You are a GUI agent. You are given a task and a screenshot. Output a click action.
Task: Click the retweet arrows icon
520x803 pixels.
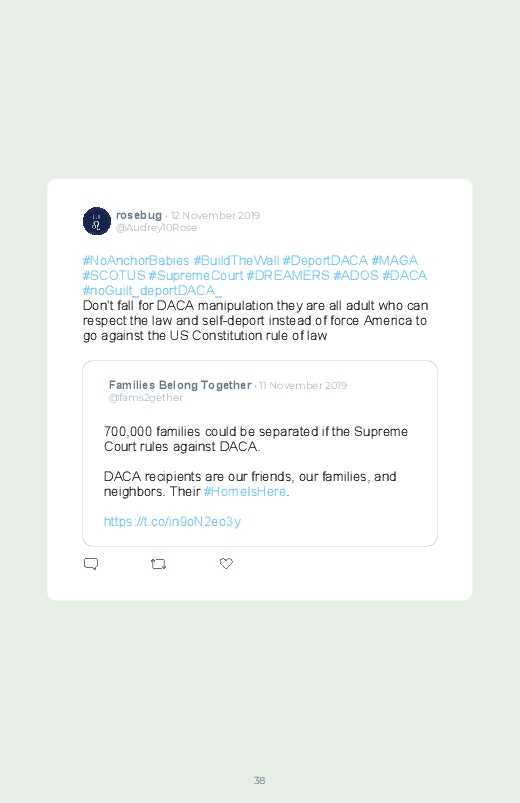click(158, 564)
